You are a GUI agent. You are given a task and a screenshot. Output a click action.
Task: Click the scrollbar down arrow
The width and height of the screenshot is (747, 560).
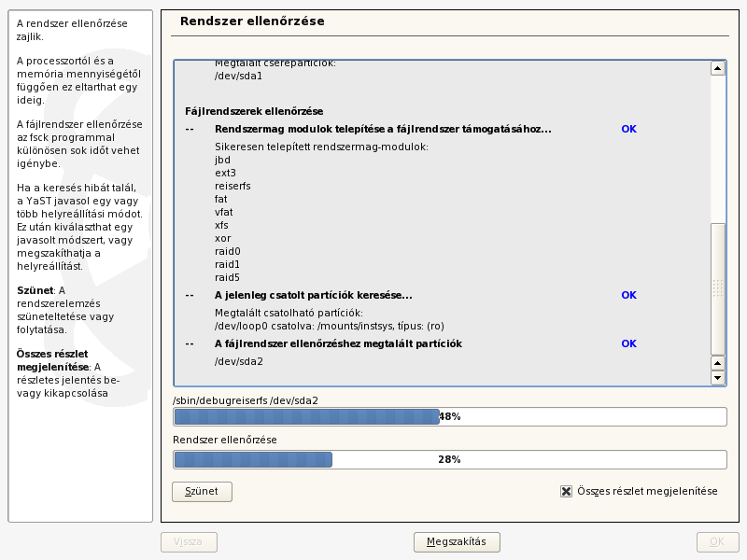tap(715, 378)
